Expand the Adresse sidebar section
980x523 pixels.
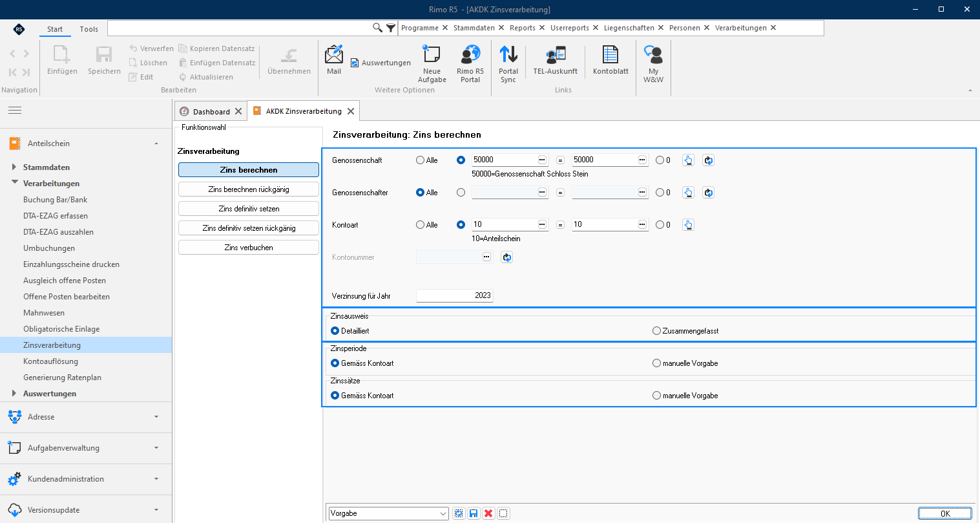click(x=86, y=417)
